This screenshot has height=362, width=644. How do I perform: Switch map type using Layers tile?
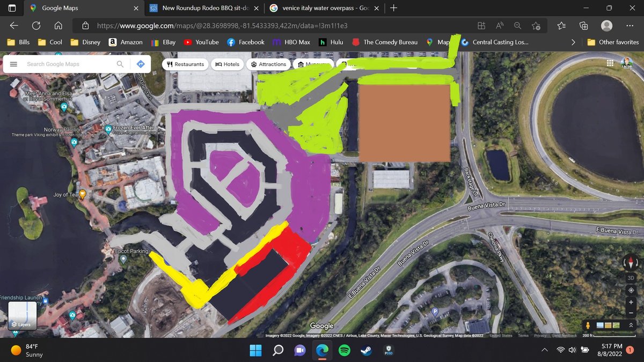(x=23, y=315)
